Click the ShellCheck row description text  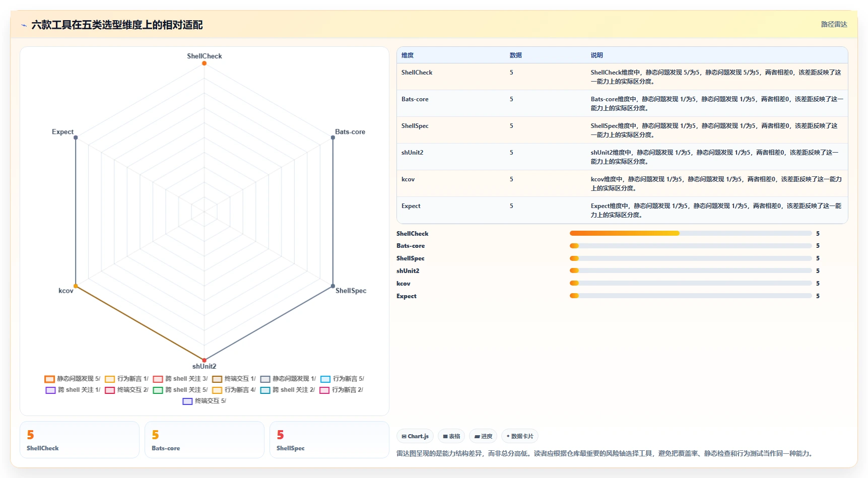(x=716, y=77)
